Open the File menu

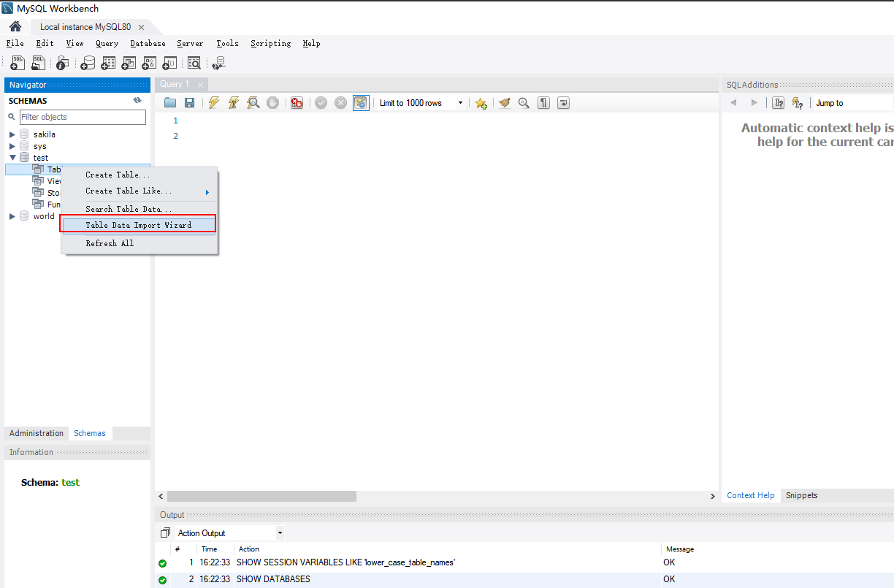point(15,44)
